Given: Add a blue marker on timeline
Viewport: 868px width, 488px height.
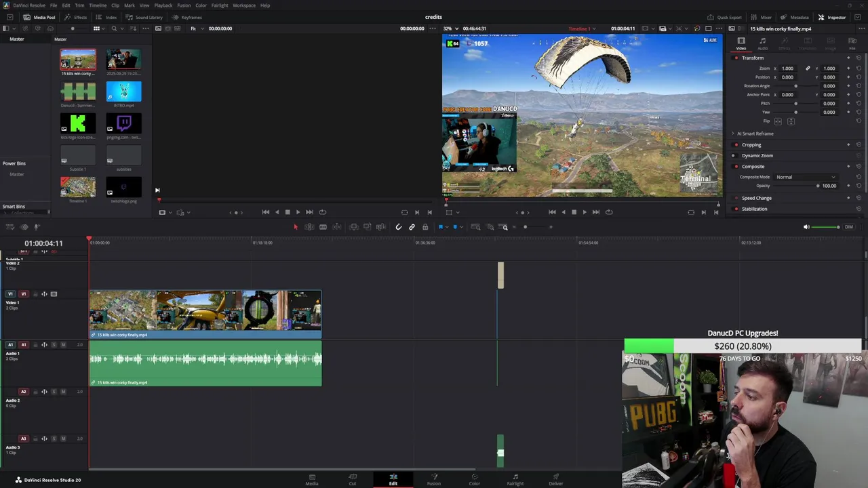Looking at the screenshot, I should click(455, 227).
